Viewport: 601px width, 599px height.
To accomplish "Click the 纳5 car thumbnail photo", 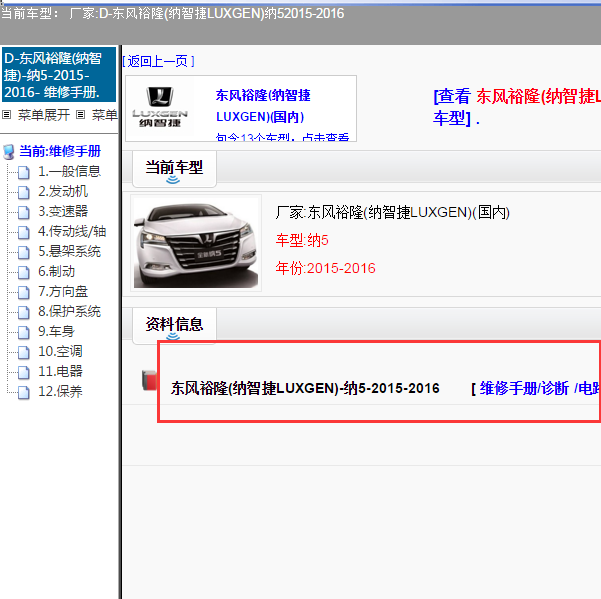I will tap(196, 243).
